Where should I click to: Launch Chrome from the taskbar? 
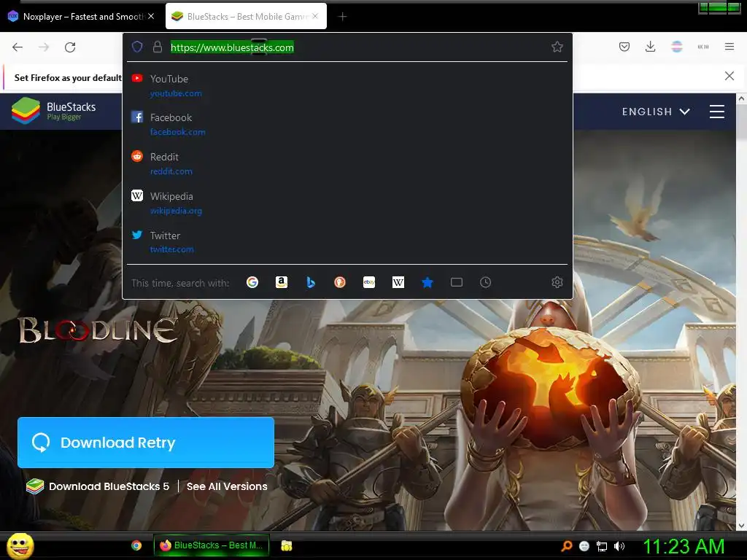(x=136, y=545)
